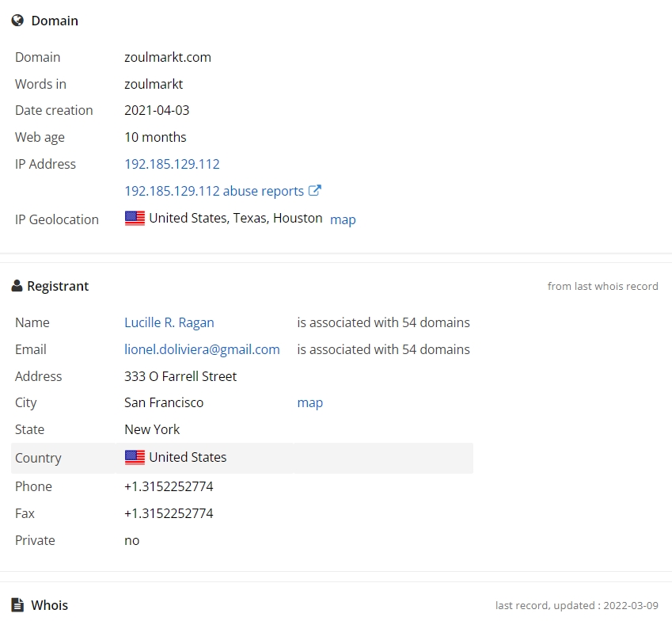Select the Web age value 10 months
672x621 pixels.
pos(155,137)
